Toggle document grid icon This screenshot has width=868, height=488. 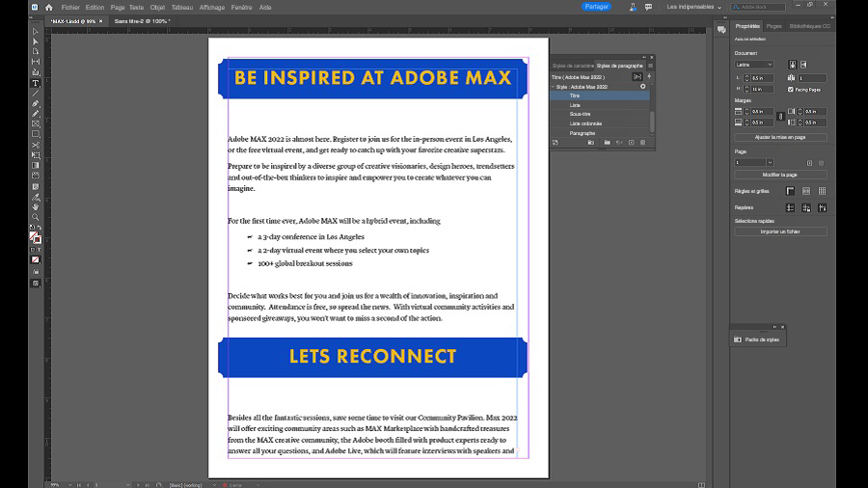(x=822, y=191)
